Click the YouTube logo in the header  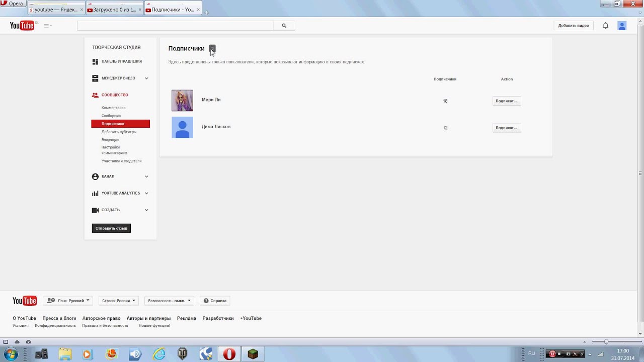coord(22,26)
